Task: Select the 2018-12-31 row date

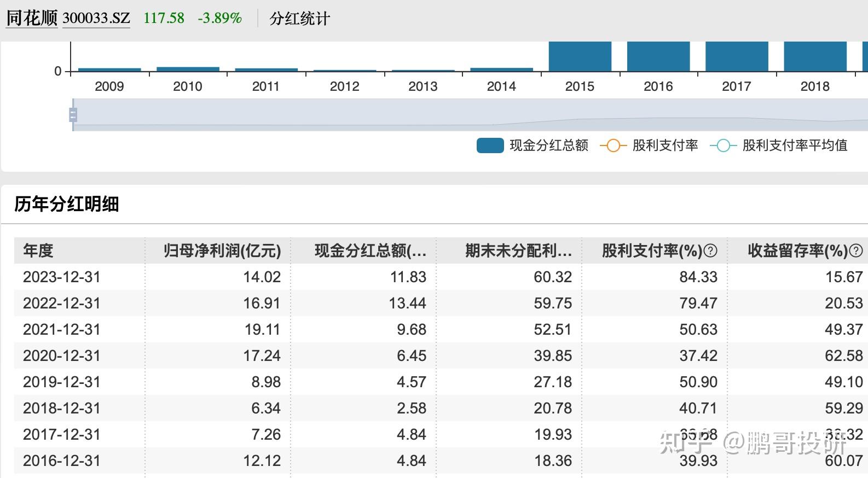Action: 62,409
